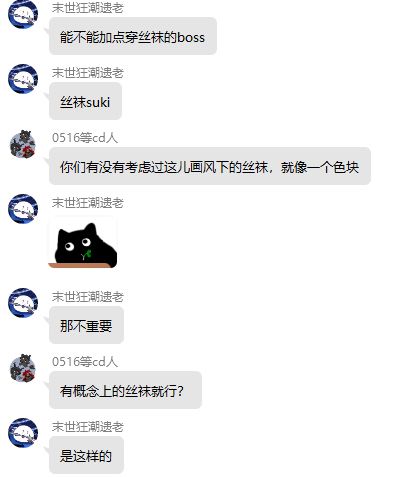Click the avatar next to "那不重要"
Viewport: 407px width, 477px height.
tap(23, 303)
